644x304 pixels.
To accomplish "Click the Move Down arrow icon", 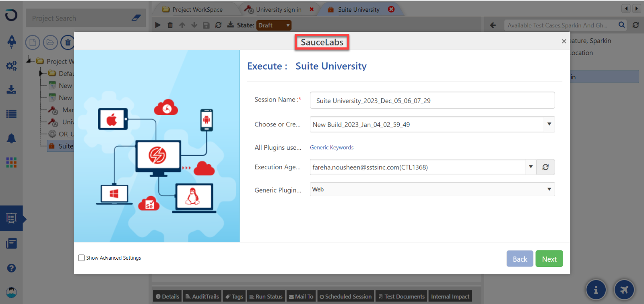I will pyautogui.click(x=194, y=25).
